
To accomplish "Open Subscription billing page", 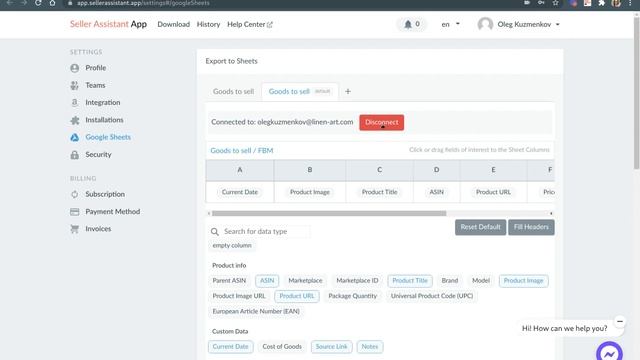I will (105, 194).
